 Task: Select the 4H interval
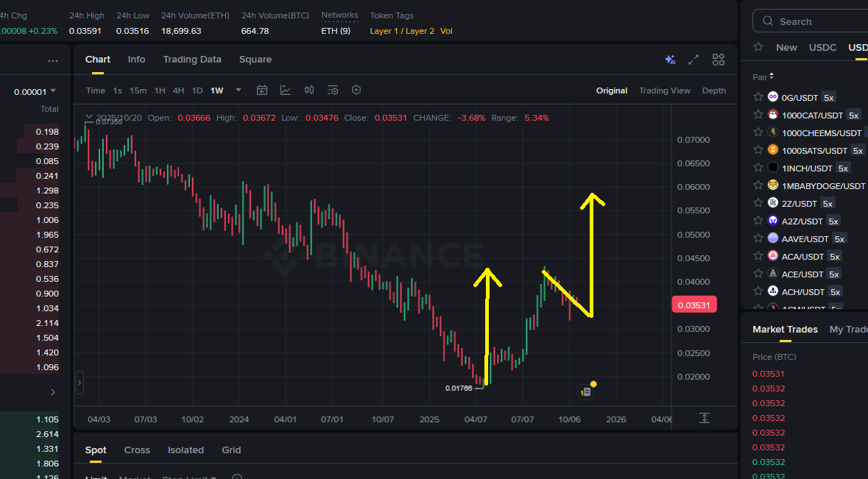click(178, 91)
